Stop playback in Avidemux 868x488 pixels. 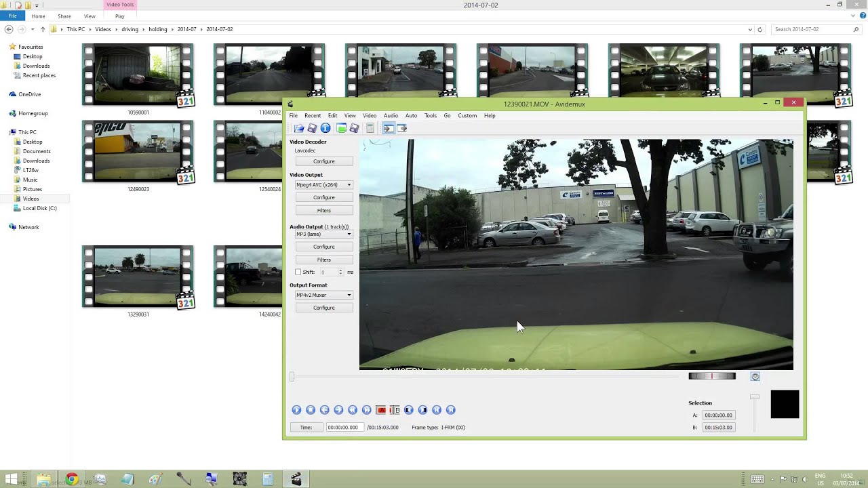pyautogui.click(x=311, y=410)
